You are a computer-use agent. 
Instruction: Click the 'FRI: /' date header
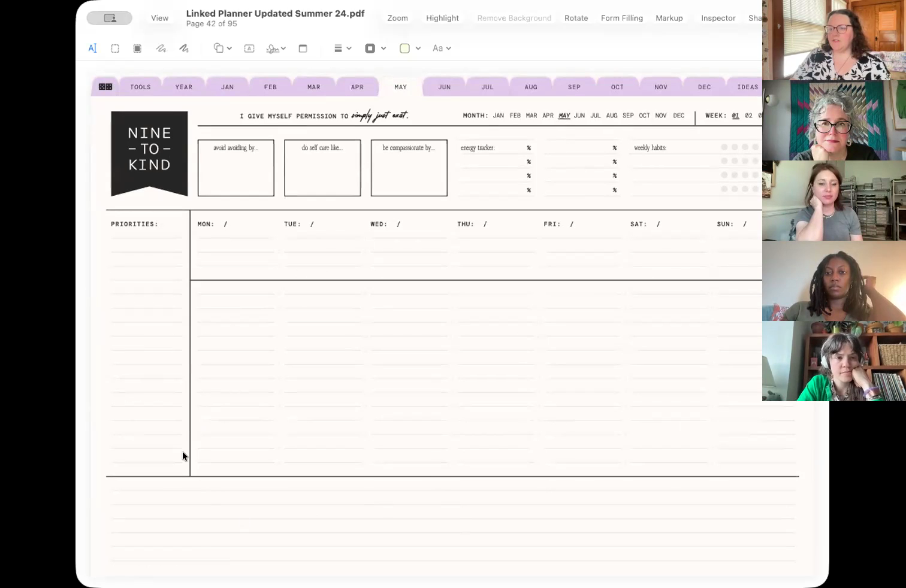click(558, 224)
